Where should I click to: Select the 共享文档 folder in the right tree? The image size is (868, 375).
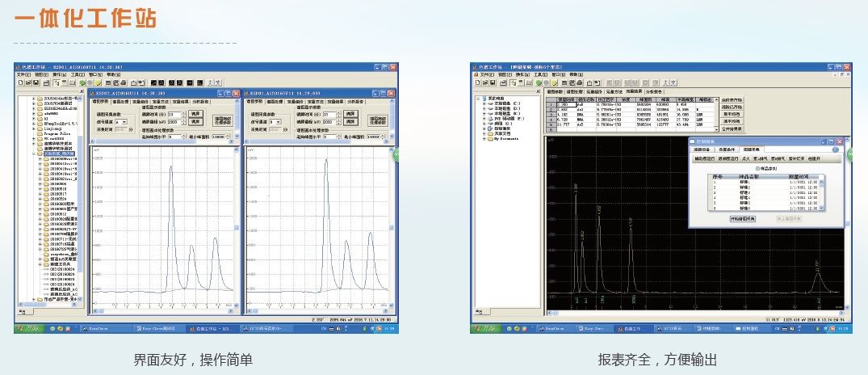tap(503, 133)
